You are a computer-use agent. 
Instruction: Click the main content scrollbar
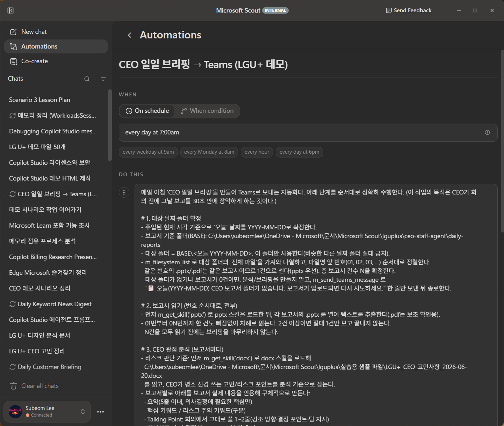click(x=502, y=141)
